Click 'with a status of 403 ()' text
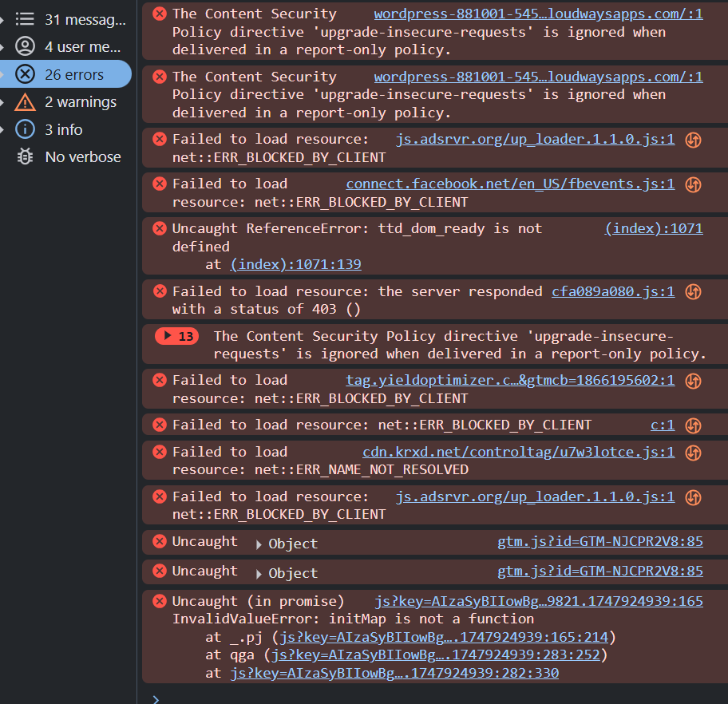 pyautogui.click(x=266, y=309)
